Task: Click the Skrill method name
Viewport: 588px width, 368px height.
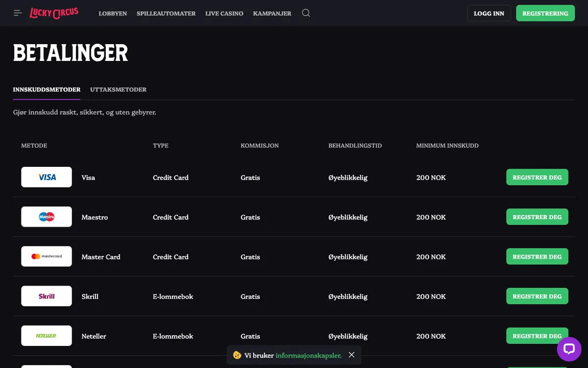Action: tap(90, 297)
